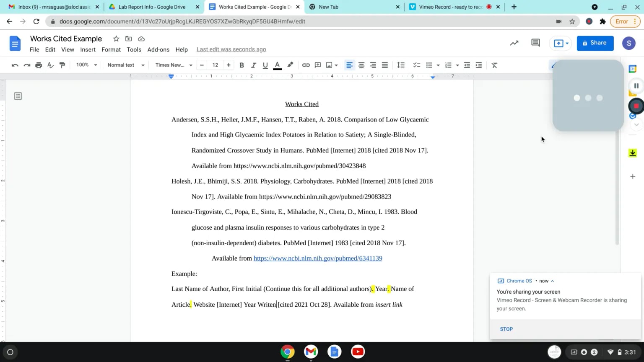Toggle bold formatting
The image size is (644, 362).
coord(241,65)
